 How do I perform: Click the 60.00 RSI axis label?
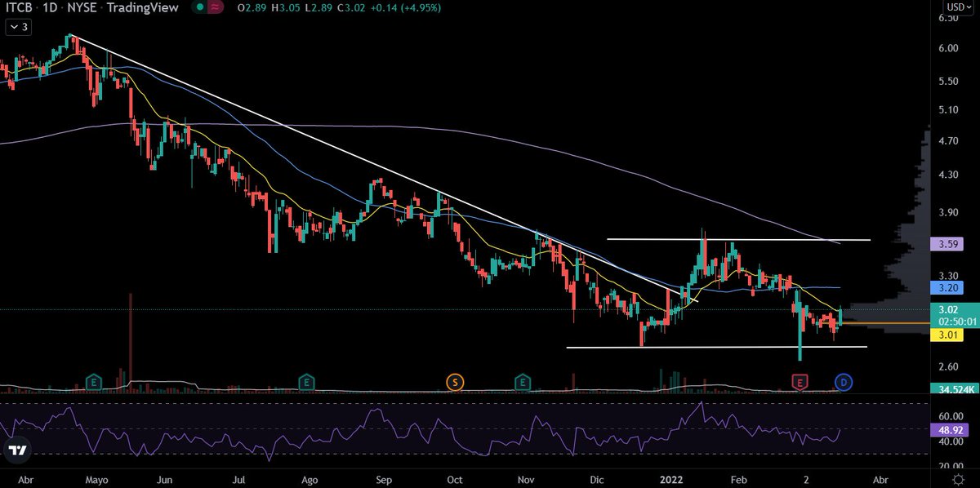[950, 415]
